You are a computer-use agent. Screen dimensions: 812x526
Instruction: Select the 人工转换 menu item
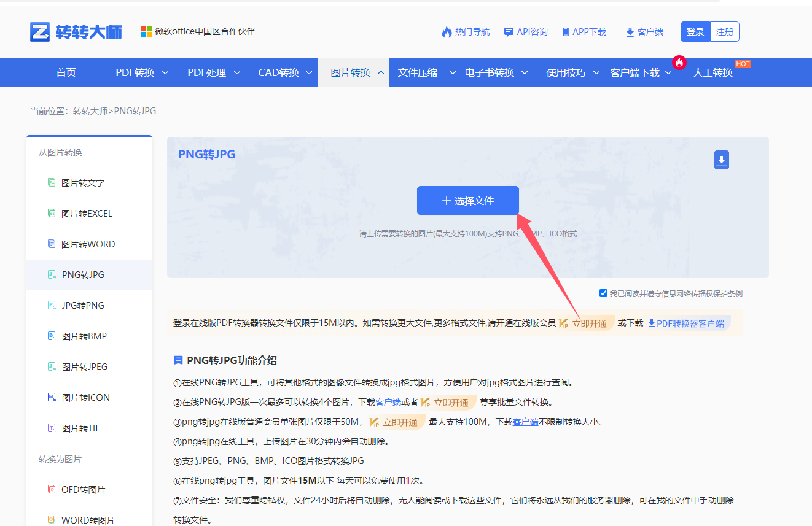[x=712, y=72]
